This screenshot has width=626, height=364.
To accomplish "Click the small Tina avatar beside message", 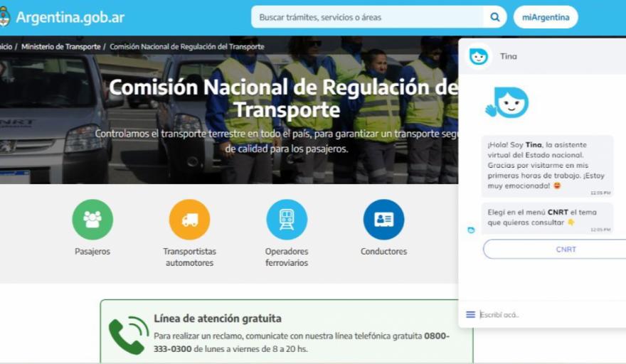I will [x=471, y=230].
